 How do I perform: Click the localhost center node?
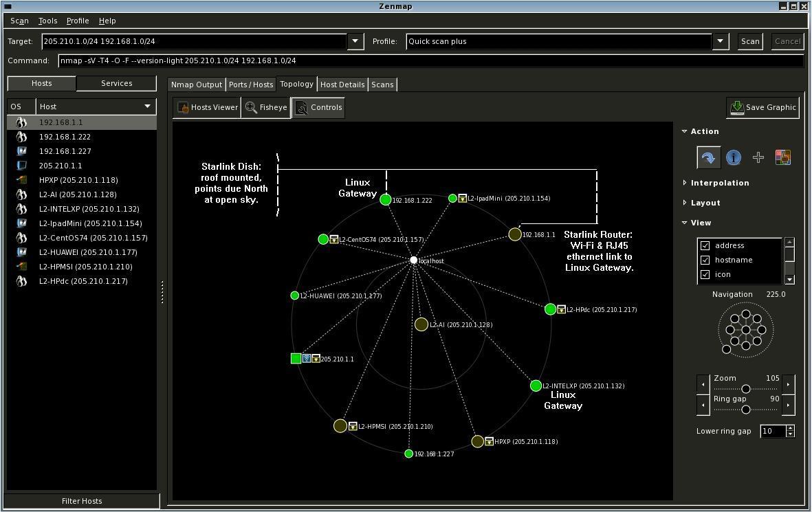(x=413, y=260)
